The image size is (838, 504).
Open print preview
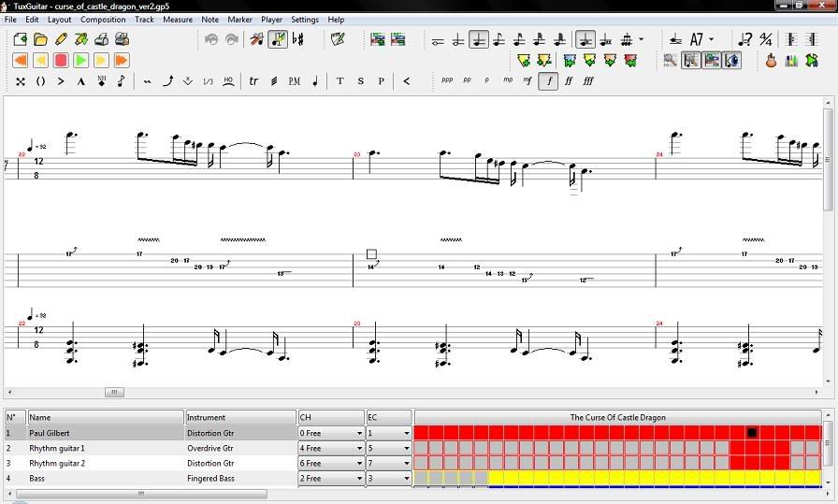122,39
